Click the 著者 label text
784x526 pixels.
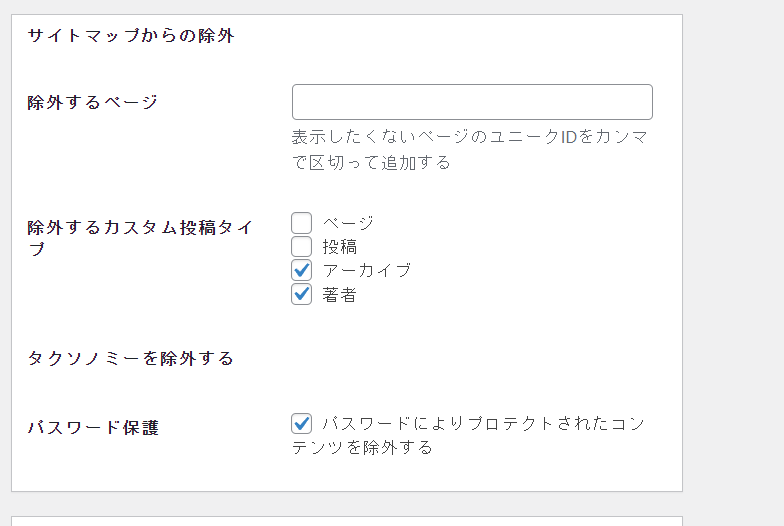click(x=340, y=294)
